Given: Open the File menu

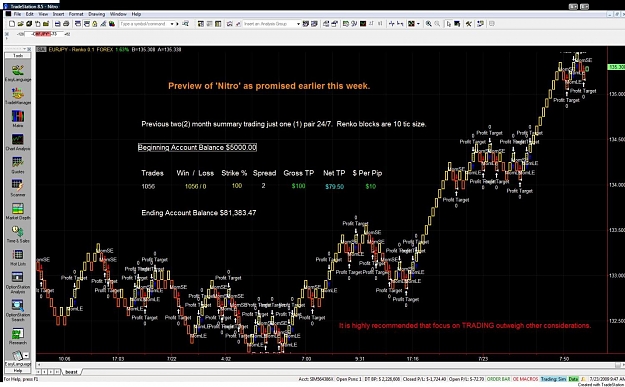Looking at the screenshot, I should tap(17, 14).
